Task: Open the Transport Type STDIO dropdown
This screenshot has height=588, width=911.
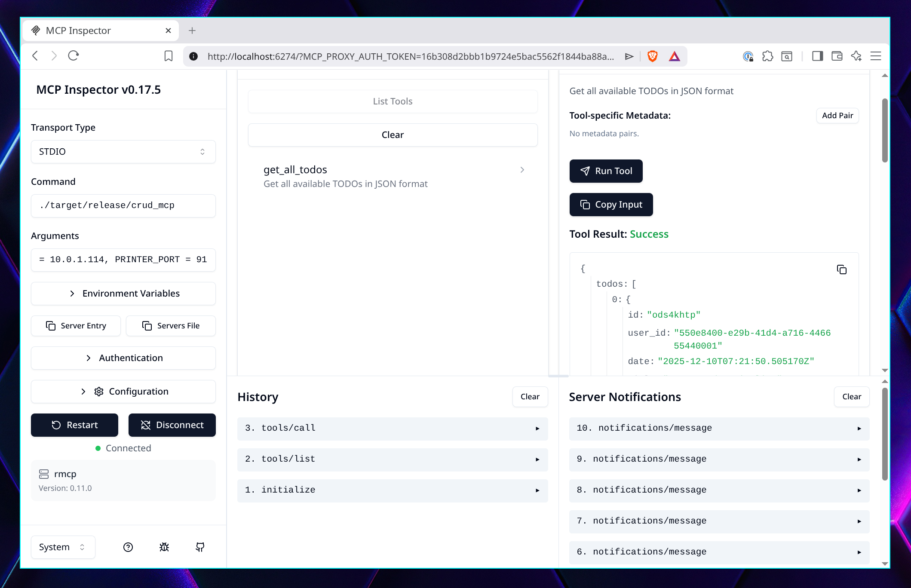Action: click(x=123, y=151)
